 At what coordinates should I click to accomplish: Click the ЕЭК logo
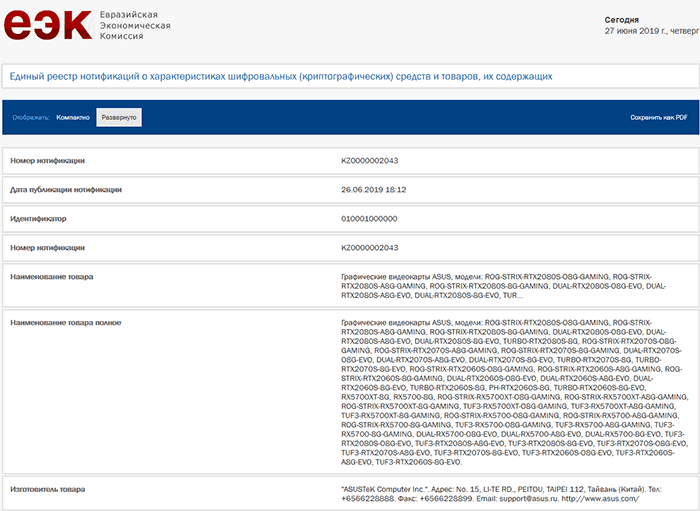coord(47,25)
